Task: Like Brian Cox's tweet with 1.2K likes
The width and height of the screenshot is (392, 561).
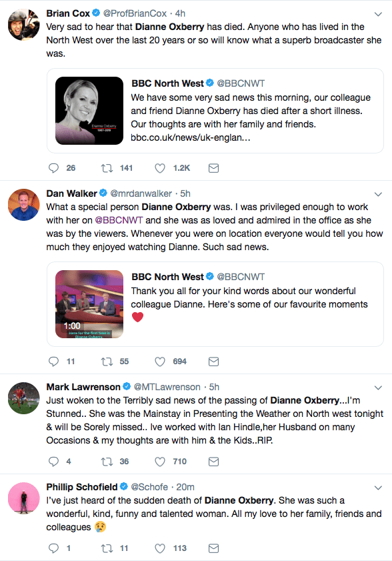Action: (x=160, y=168)
